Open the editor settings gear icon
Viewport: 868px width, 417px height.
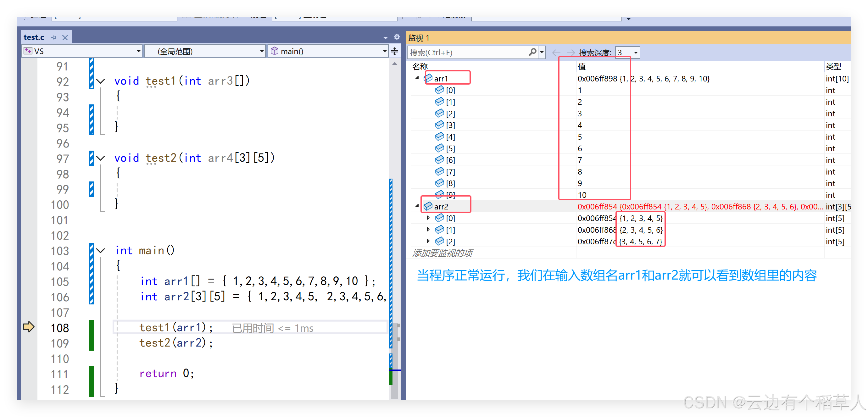click(397, 37)
